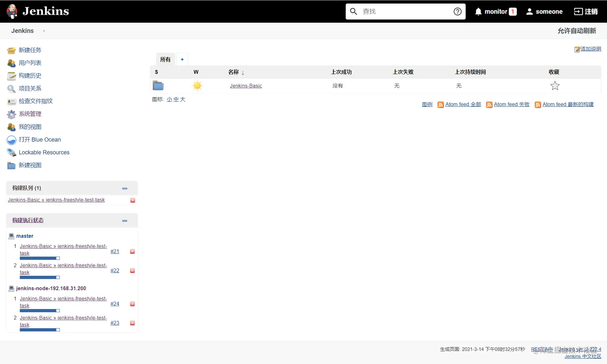The width and height of the screenshot is (607, 364).
Task: Stop build #21 with red X
Action: pyautogui.click(x=132, y=252)
